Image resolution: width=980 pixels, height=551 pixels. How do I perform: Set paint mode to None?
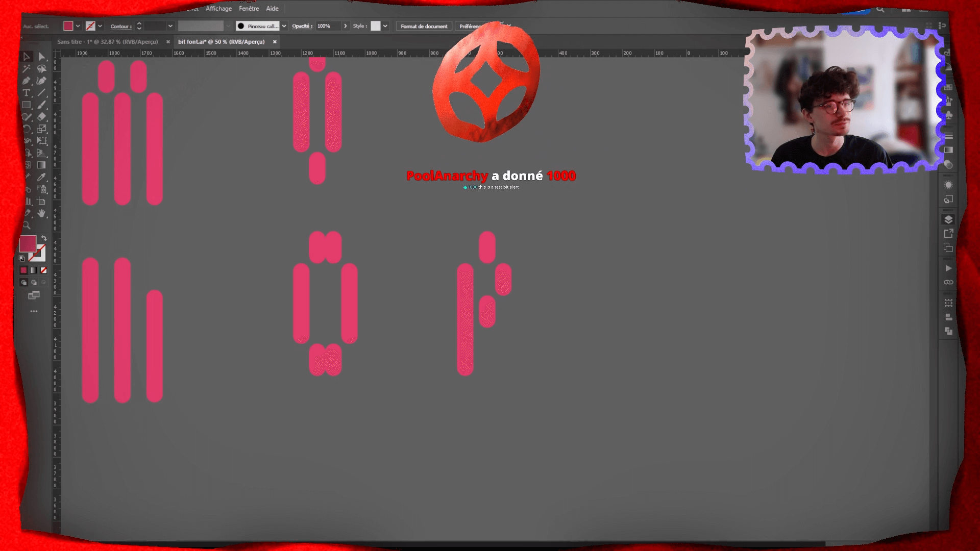(x=44, y=270)
